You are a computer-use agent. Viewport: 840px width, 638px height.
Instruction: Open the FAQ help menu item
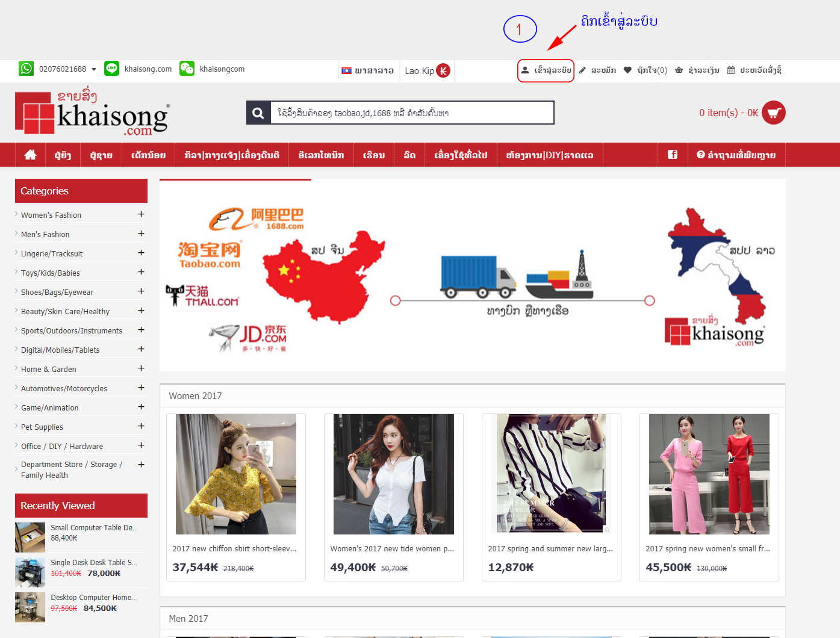[736, 155]
